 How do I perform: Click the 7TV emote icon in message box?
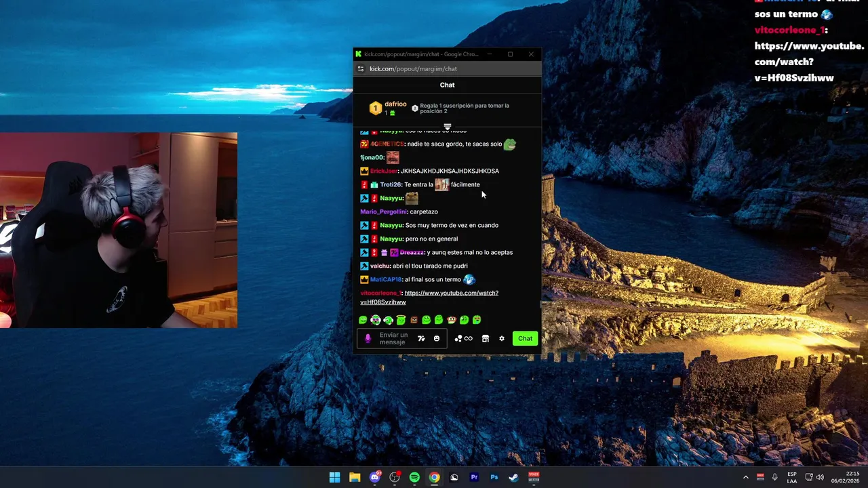click(x=421, y=338)
